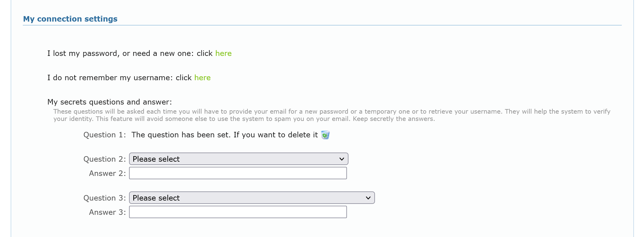Click the 'Question 1:' label
The image size is (644, 237).
[x=104, y=135]
